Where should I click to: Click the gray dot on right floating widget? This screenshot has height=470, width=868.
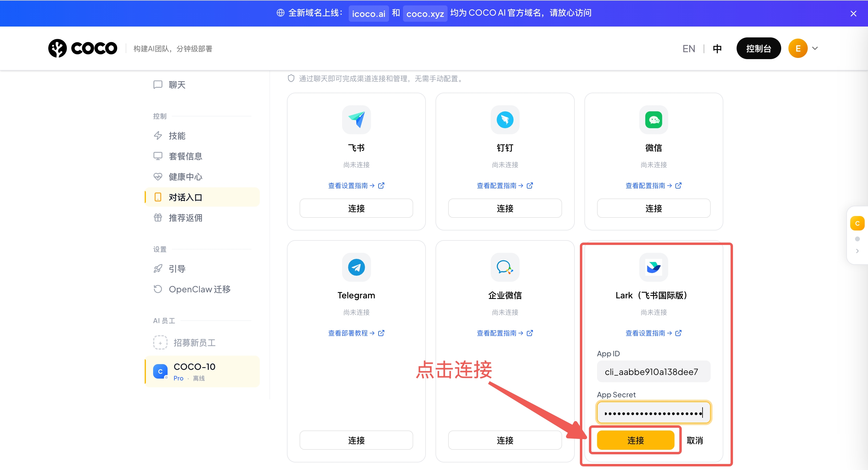(857, 239)
